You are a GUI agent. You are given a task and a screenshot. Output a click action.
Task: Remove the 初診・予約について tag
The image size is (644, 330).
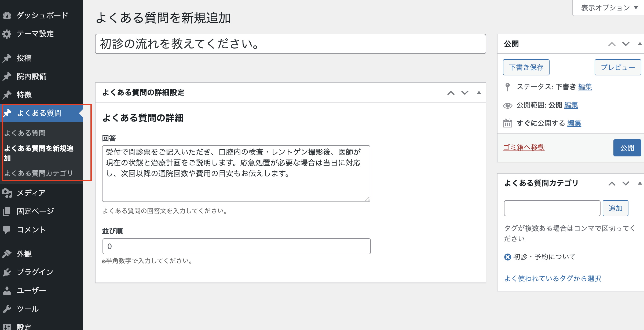[507, 257]
